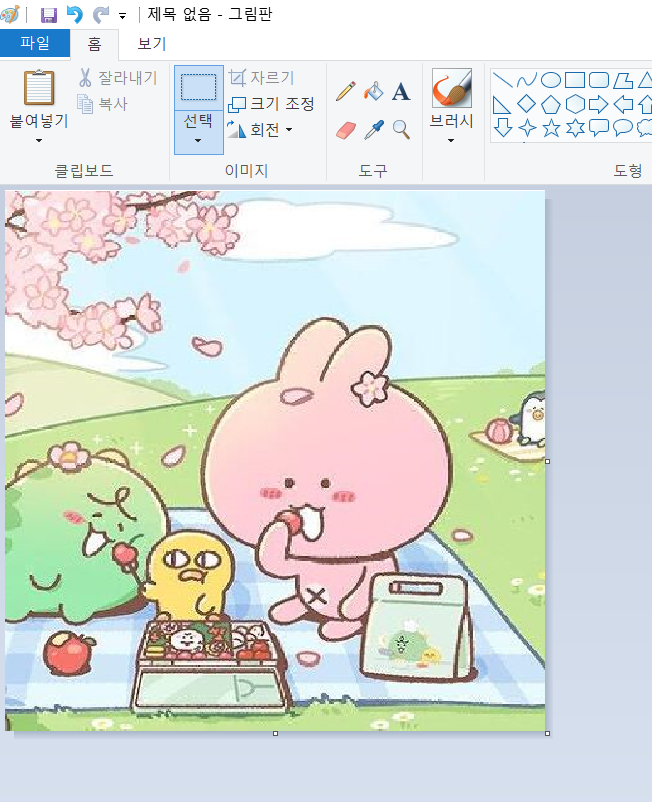Choose the Left arrow shape

(x=623, y=104)
